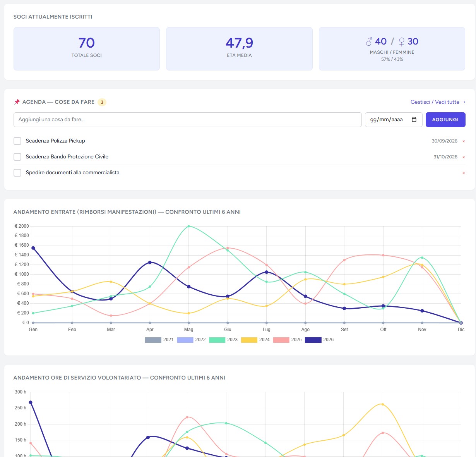This screenshot has width=476, height=457.
Task: Click the female symbol icon
Action: coord(402,41)
